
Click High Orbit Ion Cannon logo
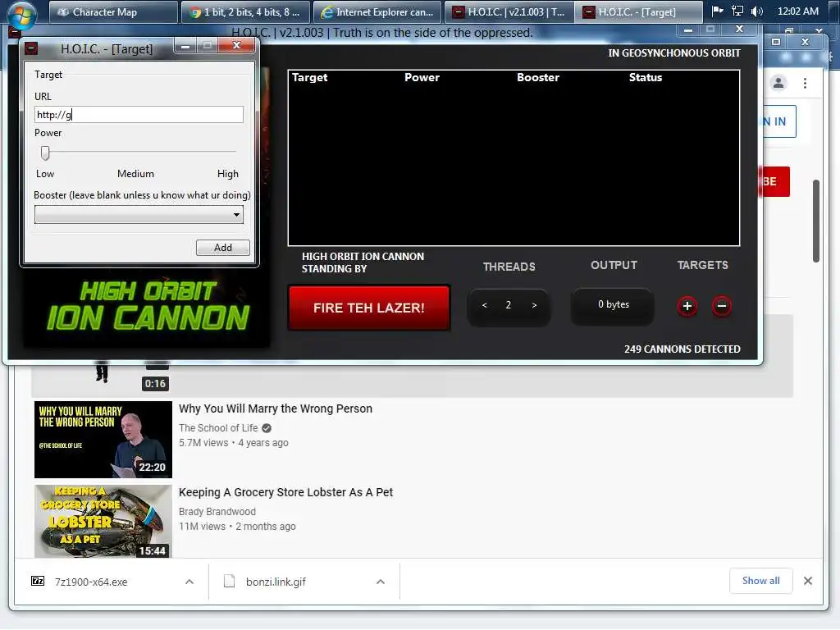pyautogui.click(x=148, y=306)
